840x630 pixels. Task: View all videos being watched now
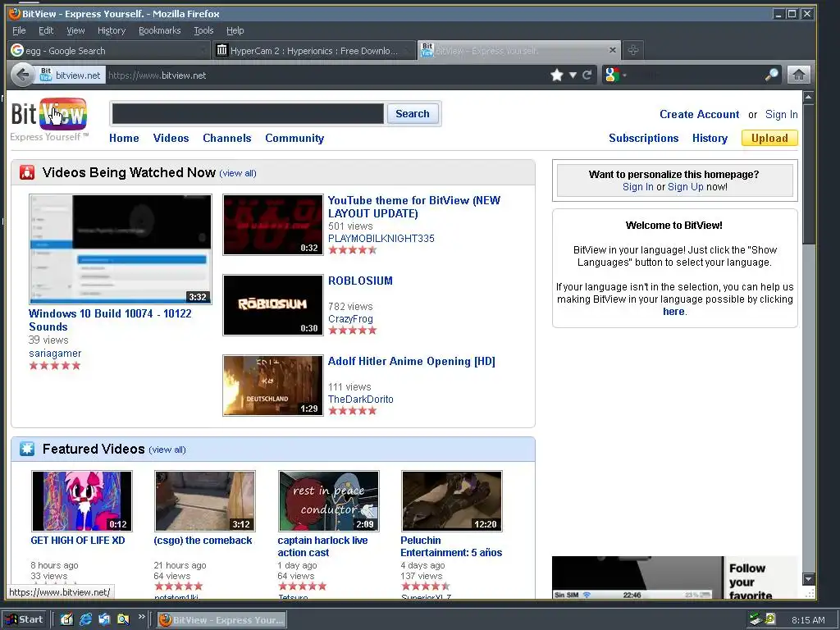tap(238, 173)
